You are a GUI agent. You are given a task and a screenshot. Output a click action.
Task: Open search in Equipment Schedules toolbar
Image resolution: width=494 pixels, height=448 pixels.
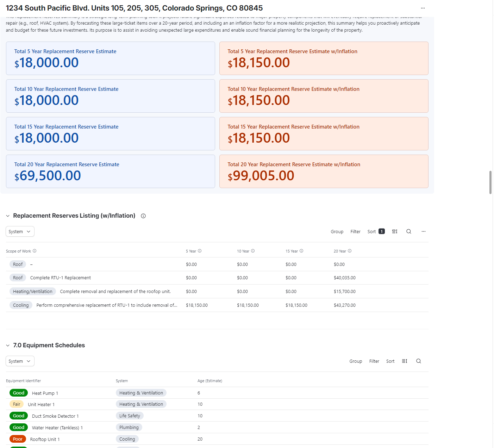pyautogui.click(x=418, y=361)
